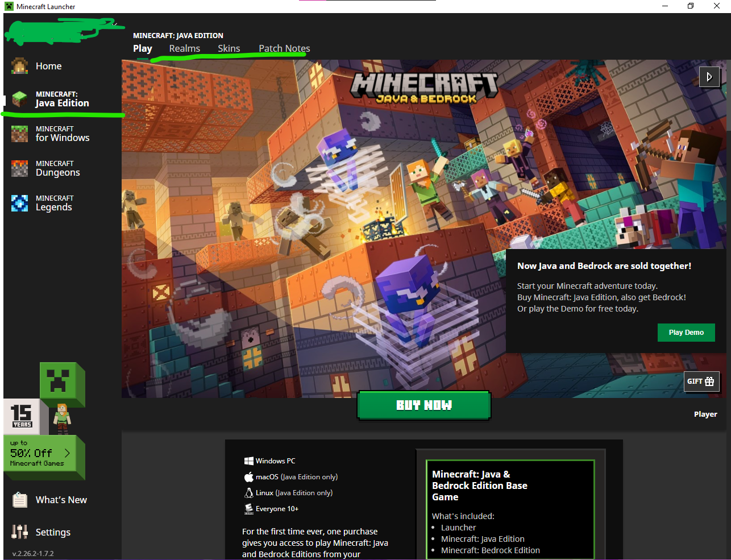Click the next-slide arrow on the banner
Image resolution: width=731 pixels, height=560 pixels.
click(709, 77)
